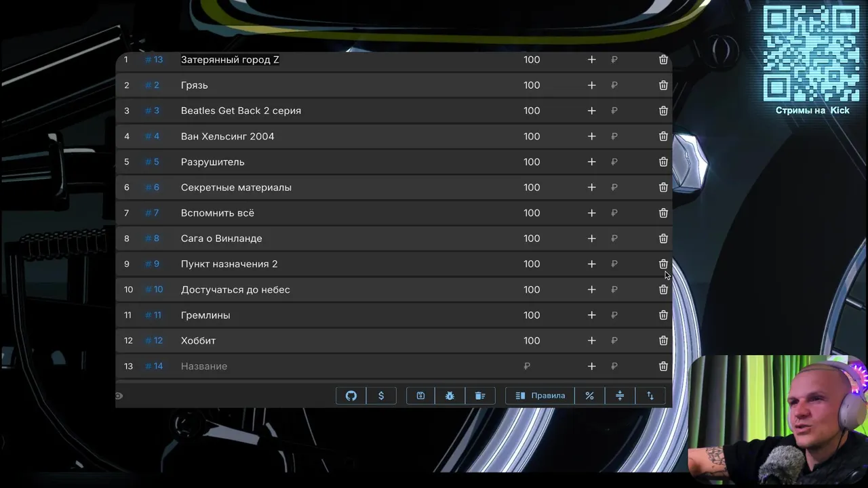Delete the empty Название row

coord(663,366)
